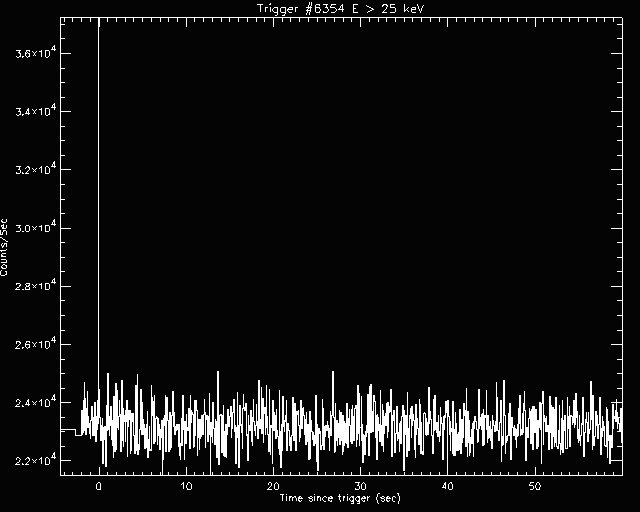Select the y-axis value 2.2×10^4
640x512 pixels.
pos(36,461)
